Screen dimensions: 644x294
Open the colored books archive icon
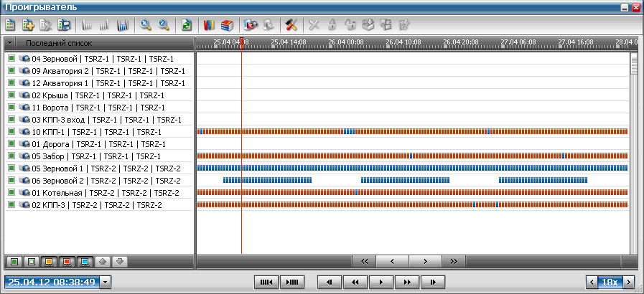[209, 25]
